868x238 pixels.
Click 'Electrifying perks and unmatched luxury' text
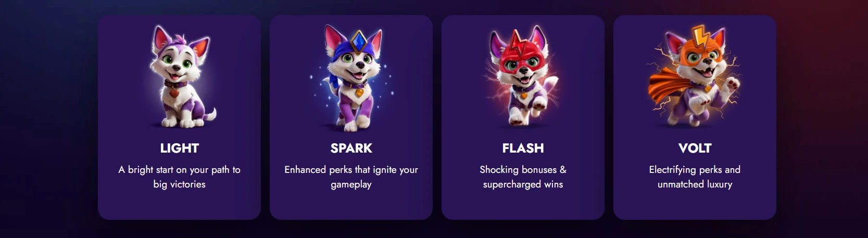695,177
